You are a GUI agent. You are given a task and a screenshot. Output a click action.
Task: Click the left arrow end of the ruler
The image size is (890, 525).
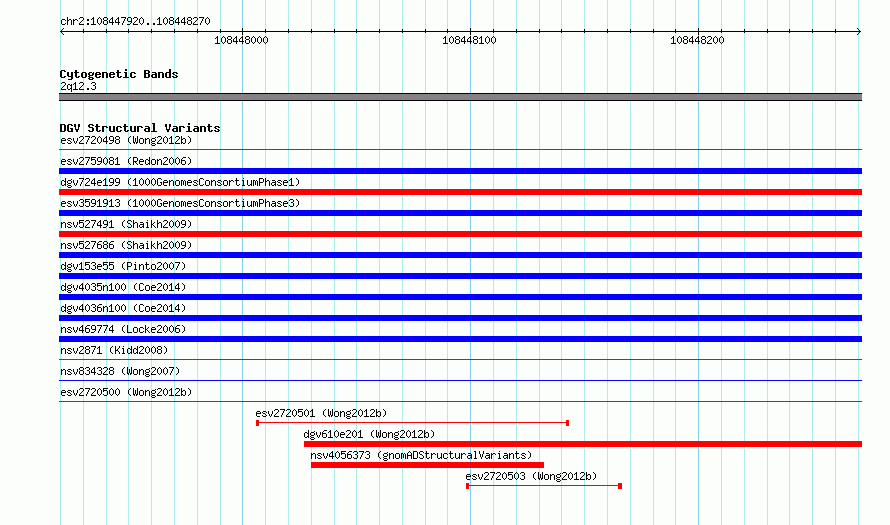[62, 31]
